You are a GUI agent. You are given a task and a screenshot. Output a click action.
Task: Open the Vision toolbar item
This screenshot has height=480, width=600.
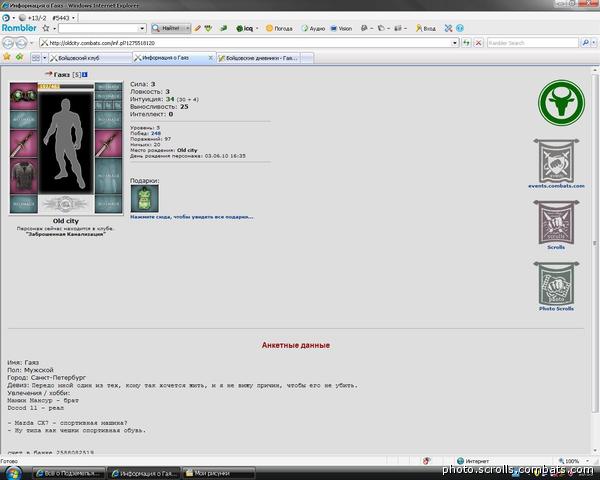click(x=341, y=28)
